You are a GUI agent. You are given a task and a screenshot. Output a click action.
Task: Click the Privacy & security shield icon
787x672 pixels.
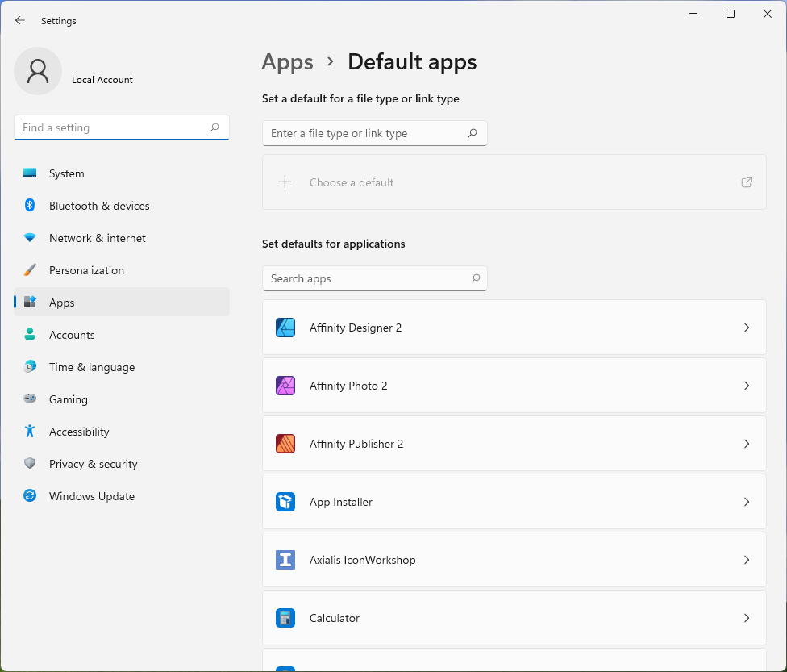pyautogui.click(x=30, y=463)
